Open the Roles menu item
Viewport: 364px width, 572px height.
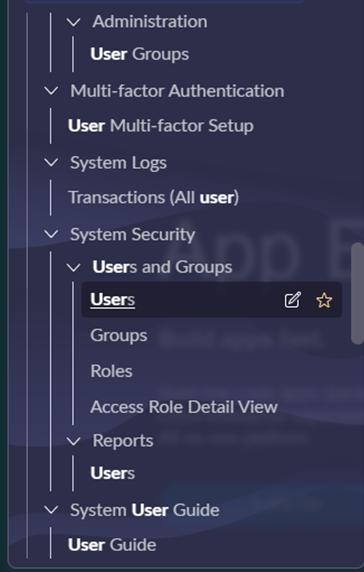112,371
